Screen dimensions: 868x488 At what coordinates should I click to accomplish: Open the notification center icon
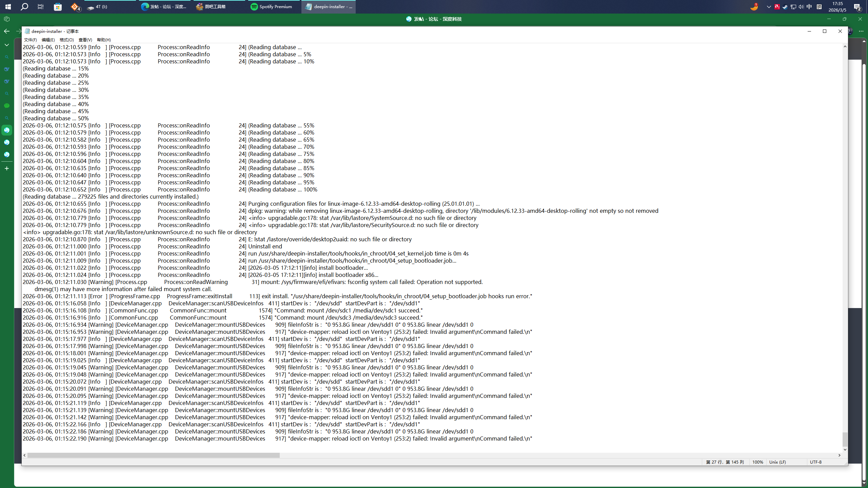tap(857, 7)
